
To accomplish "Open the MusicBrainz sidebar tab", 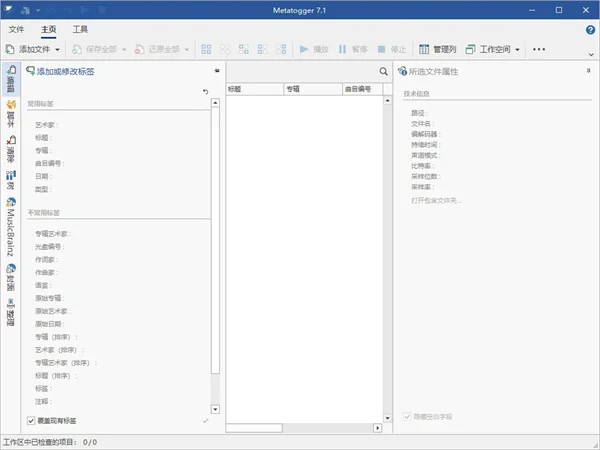I will 11,227.
